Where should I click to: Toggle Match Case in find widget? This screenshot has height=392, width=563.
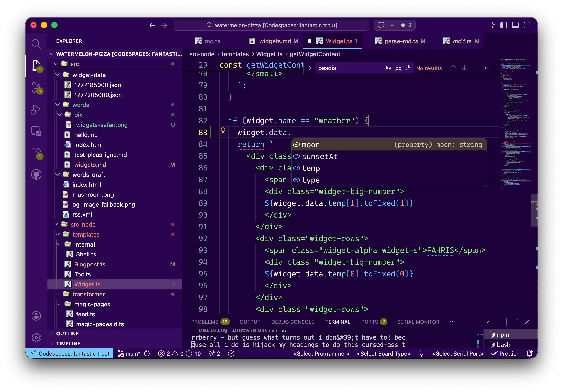pos(388,68)
